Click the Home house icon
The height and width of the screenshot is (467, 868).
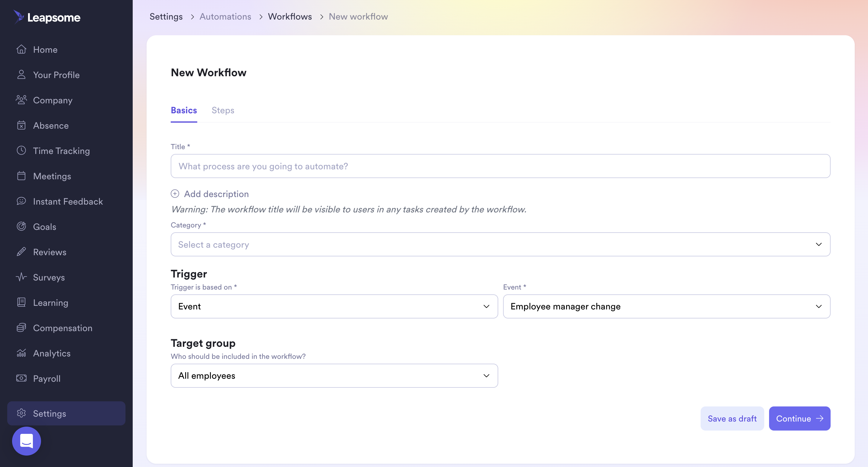coord(21,49)
